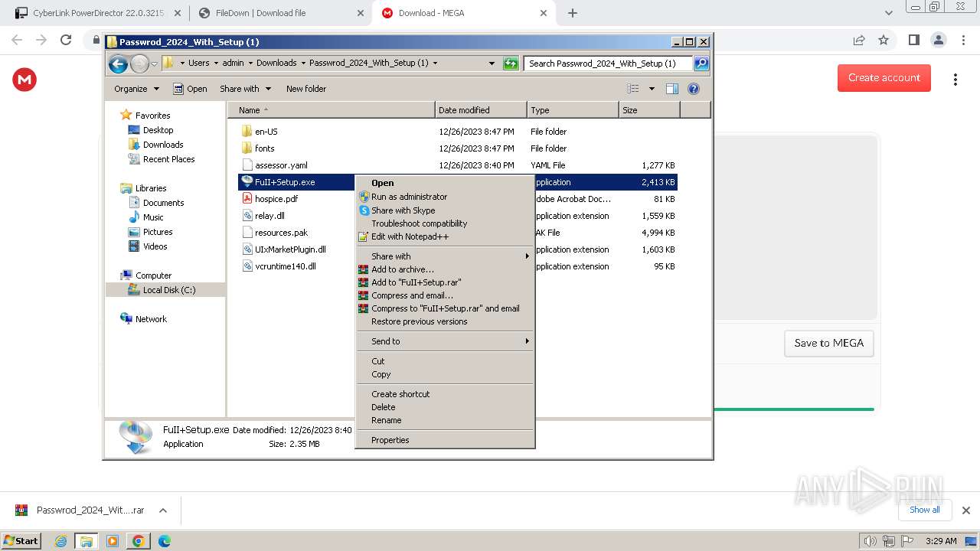Click the search magnifier icon in Explorer

701,64
